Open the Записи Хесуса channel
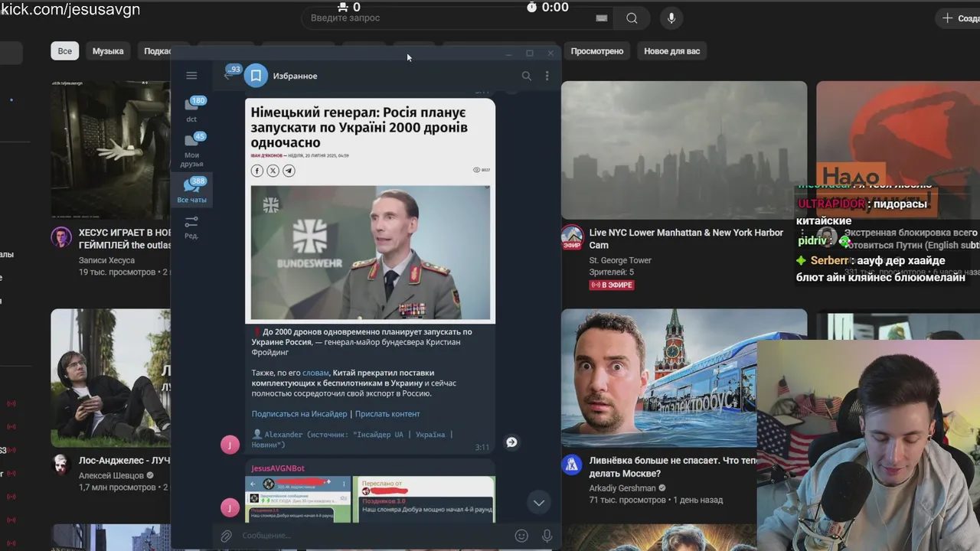The height and width of the screenshot is (551, 980). [x=106, y=260]
